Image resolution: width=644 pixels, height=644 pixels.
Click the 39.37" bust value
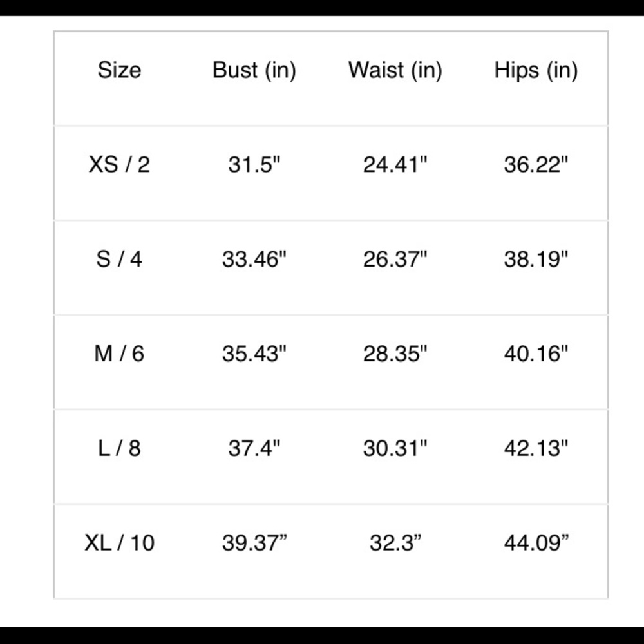click(x=254, y=543)
